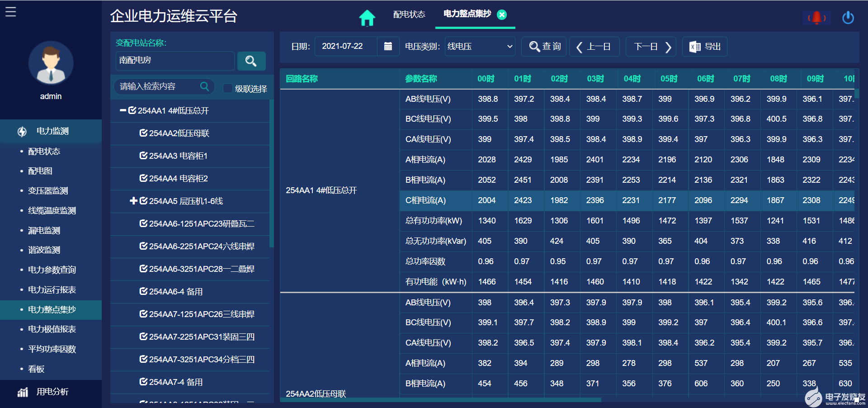Uncheck 254AA1 4#低压总开 checkbox
This screenshot has width=868, height=408.
tap(132, 110)
